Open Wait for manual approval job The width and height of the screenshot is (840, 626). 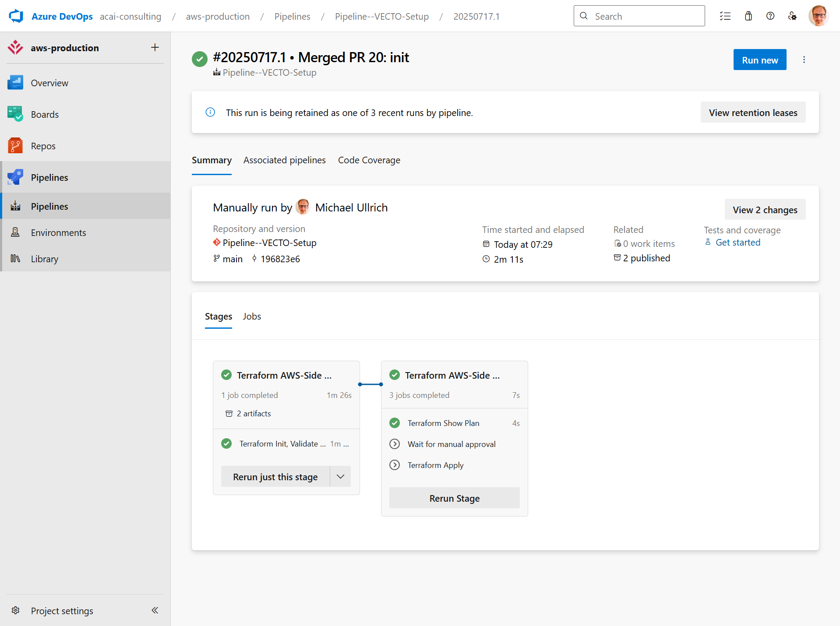(x=455, y=444)
